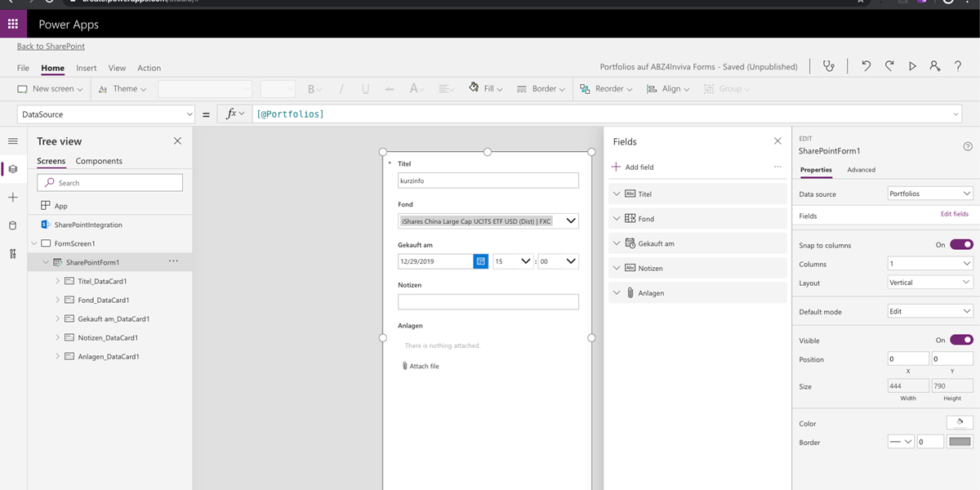Click Back to SharePoint link
The width and height of the screenshot is (980, 490).
[51, 47]
